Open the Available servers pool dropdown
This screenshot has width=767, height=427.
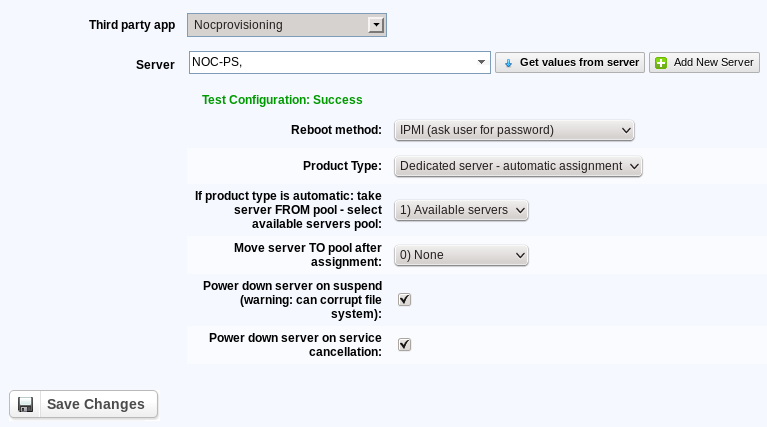pyautogui.click(x=461, y=210)
